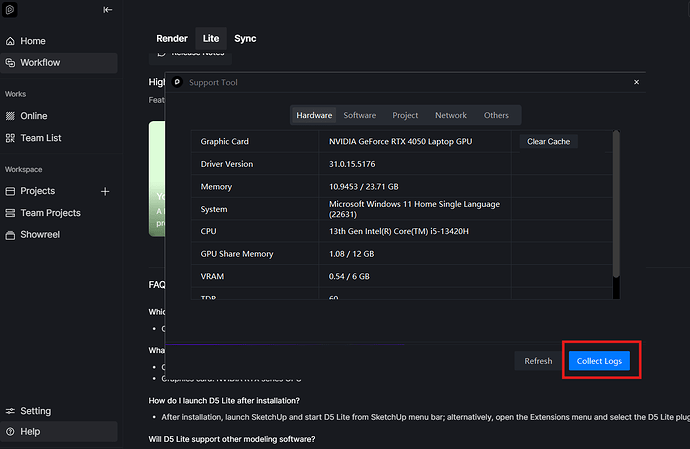This screenshot has height=449, width=690.
Task: Open Team Projects in Workspace
Action: [x=50, y=213]
